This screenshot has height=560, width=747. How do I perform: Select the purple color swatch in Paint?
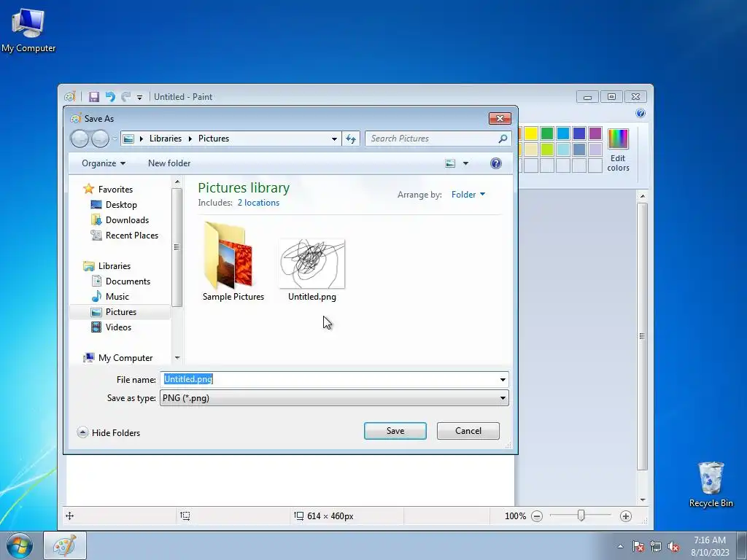coord(595,133)
